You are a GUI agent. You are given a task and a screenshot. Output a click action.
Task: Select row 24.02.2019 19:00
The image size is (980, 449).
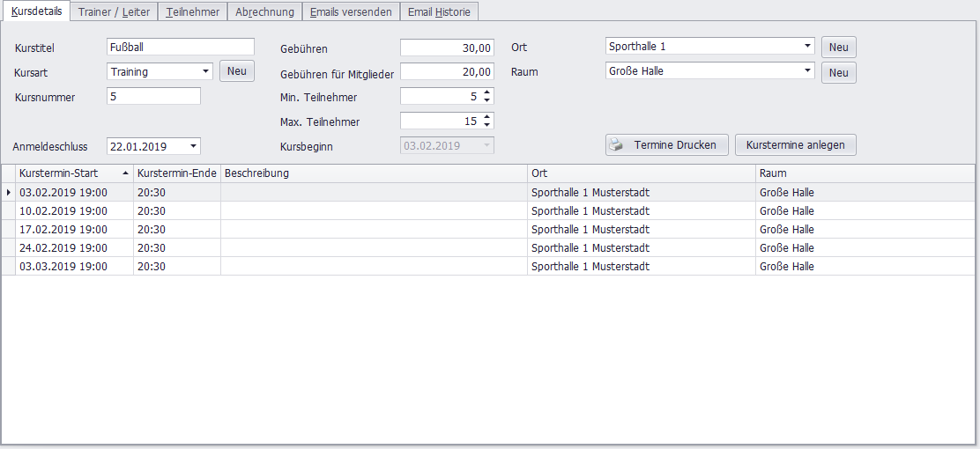pyautogui.click(x=487, y=248)
